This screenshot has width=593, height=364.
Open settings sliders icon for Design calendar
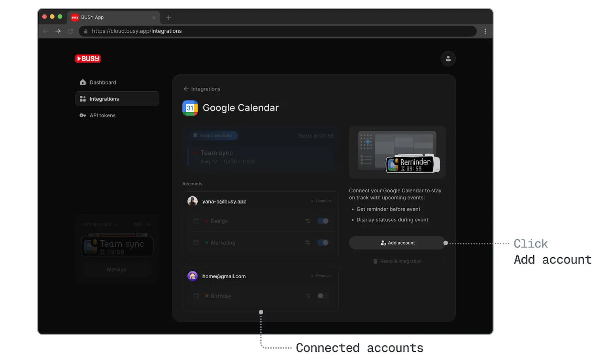(x=308, y=221)
